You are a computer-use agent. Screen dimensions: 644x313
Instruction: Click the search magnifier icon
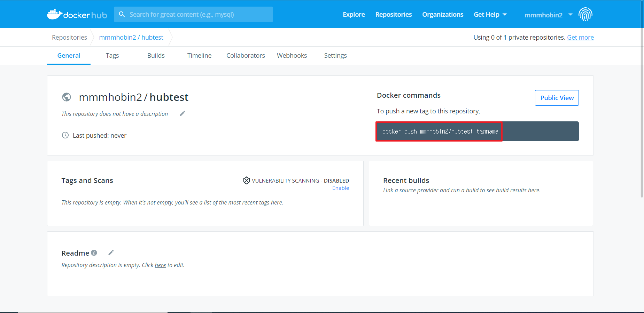pos(122,14)
